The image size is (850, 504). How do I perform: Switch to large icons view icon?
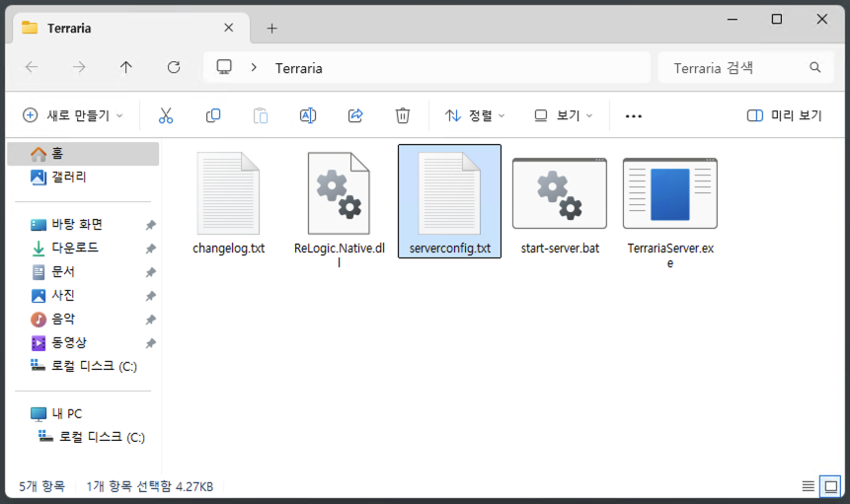click(830, 486)
